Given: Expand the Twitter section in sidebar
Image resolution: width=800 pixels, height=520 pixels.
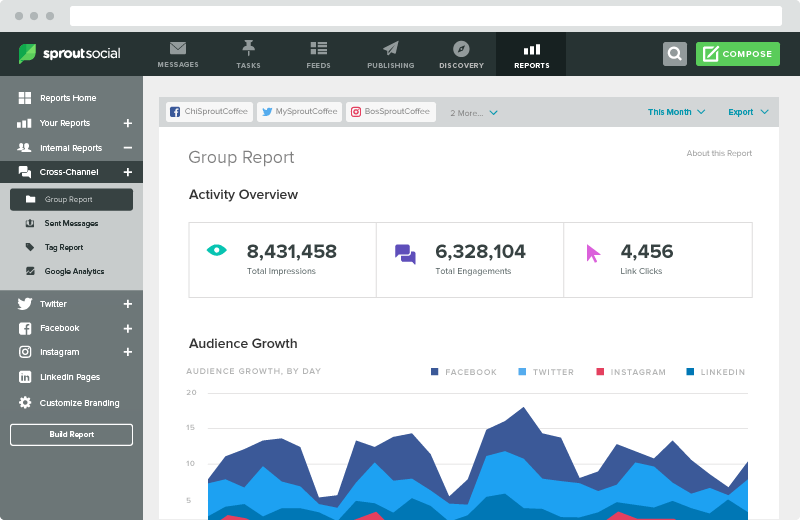Looking at the screenshot, I should click(127, 304).
